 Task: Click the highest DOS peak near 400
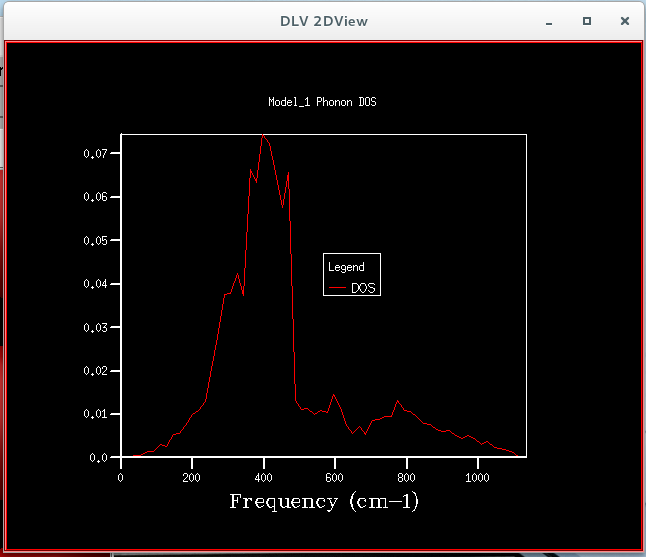click(x=264, y=136)
